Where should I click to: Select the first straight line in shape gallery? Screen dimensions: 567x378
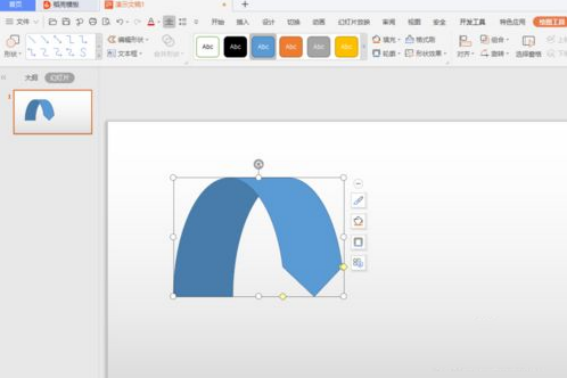click(x=32, y=39)
